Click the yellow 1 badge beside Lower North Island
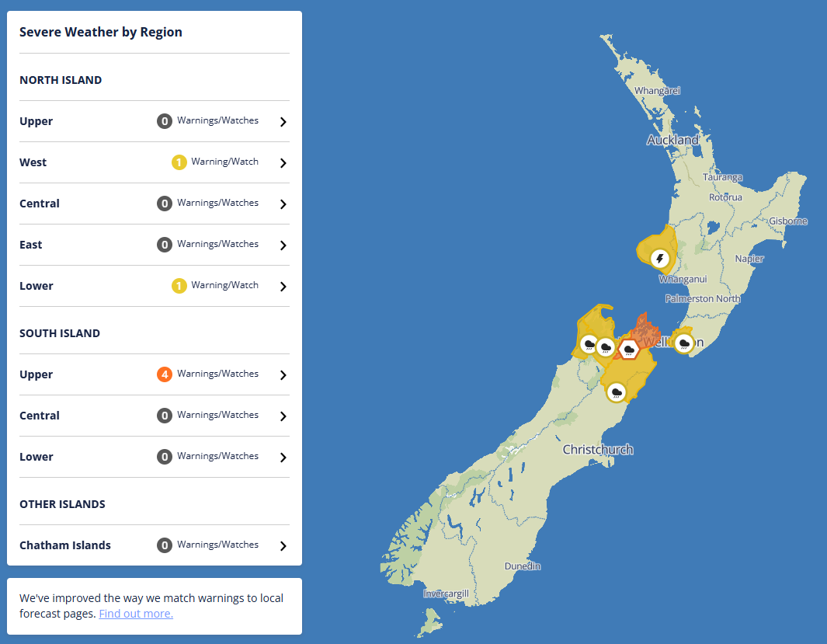Screen dimensions: 827x644 [x=179, y=286]
